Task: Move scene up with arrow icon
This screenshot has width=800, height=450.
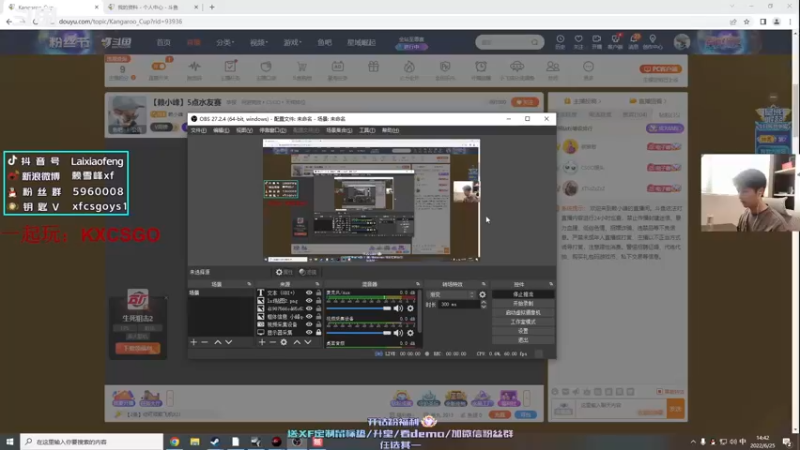Action: tap(218, 342)
